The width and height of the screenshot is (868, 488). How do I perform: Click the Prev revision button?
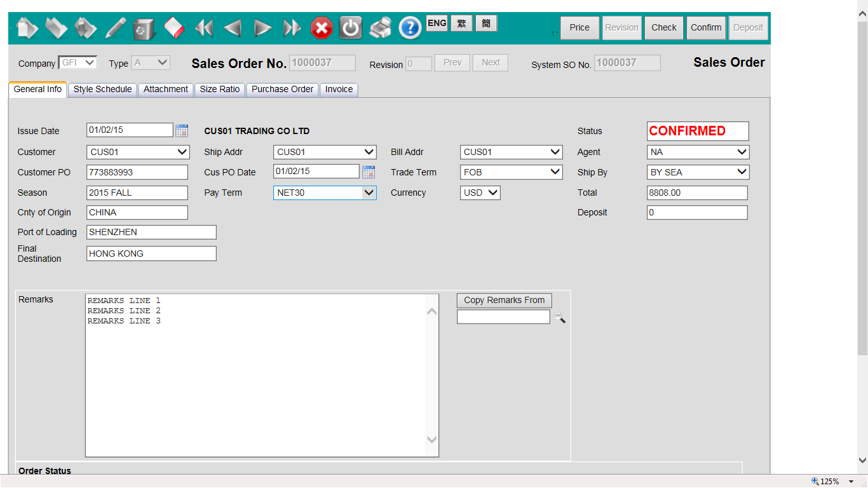point(452,63)
